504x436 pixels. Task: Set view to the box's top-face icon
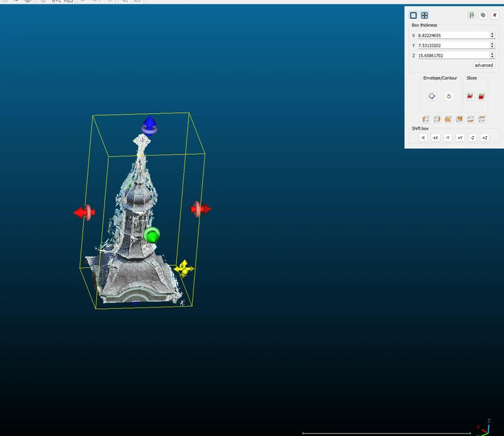[482, 119]
